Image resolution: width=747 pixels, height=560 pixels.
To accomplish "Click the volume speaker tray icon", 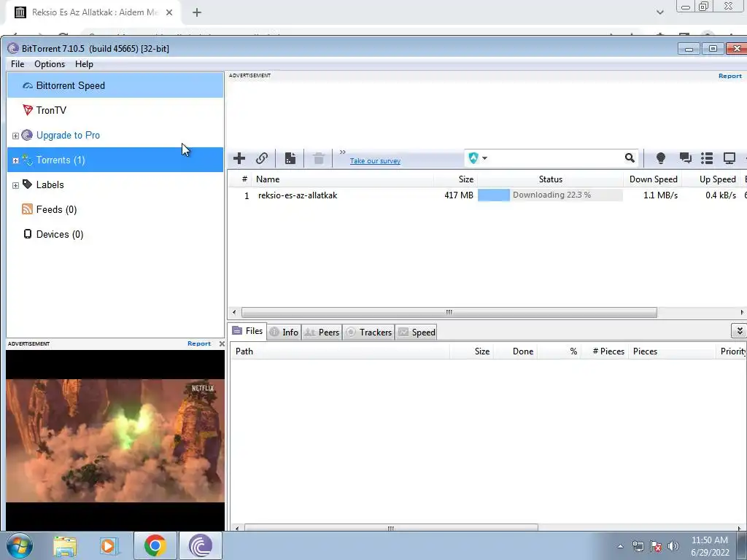I will point(673,546).
